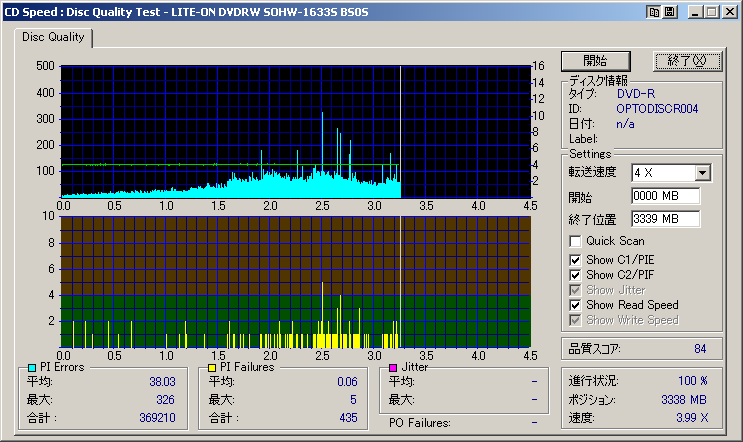Minimize the CD Speed window
This screenshot has height=442, width=743.
click(695, 12)
